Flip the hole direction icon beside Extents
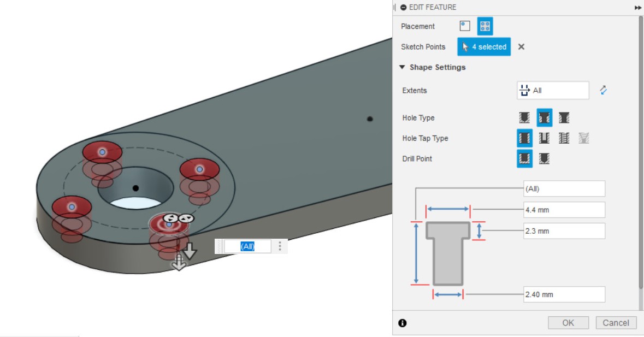644x337 pixels. pos(603,91)
